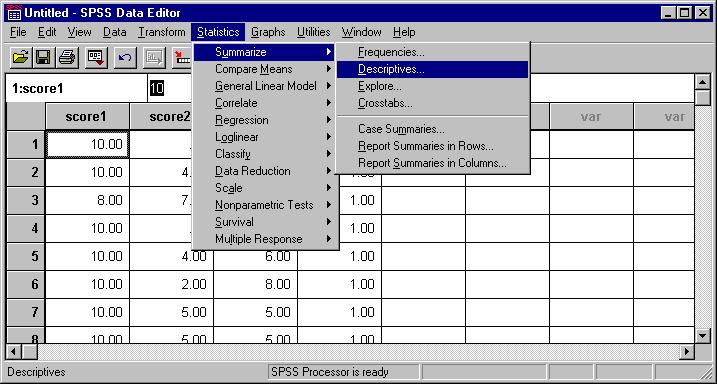Viewport: 717px width, 384px height.
Task: Click score1 cell in row 3 showing 8.00
Action: click(87, 201)
